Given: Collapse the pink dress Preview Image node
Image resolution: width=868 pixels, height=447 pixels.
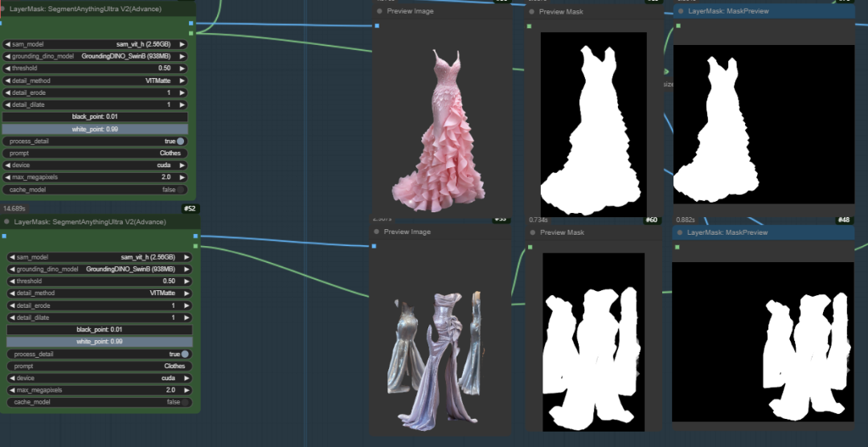Looking at the screenshot, I should click(379, 11).
